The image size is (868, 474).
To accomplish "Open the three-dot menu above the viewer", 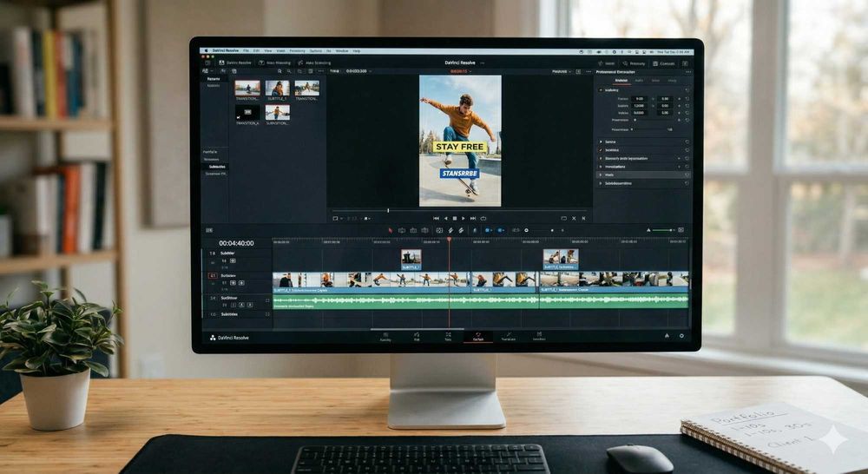I will pos(589,71).
